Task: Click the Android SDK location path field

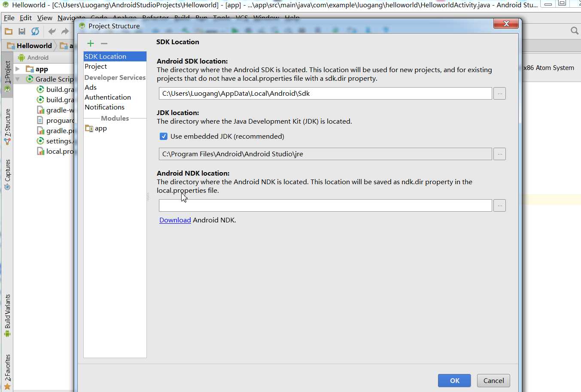Action: (x=325, y=94)
